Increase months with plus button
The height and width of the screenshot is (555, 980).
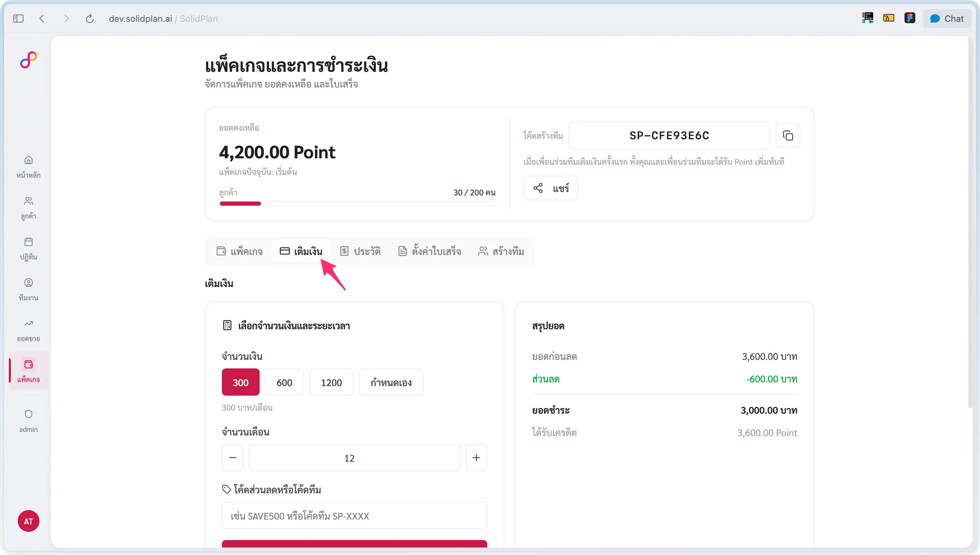[x=476, y=457]
